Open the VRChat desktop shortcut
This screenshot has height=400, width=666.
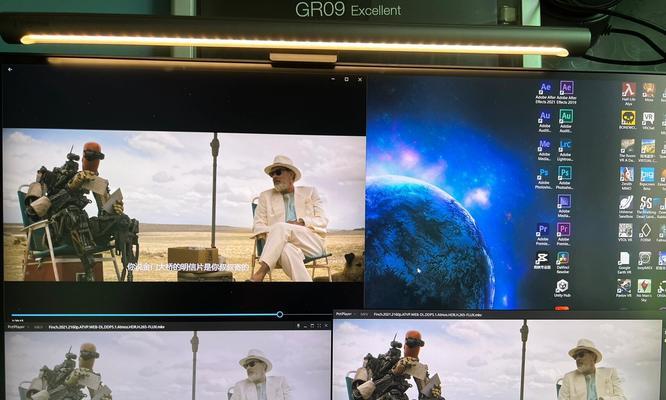(x=648, y=121)
